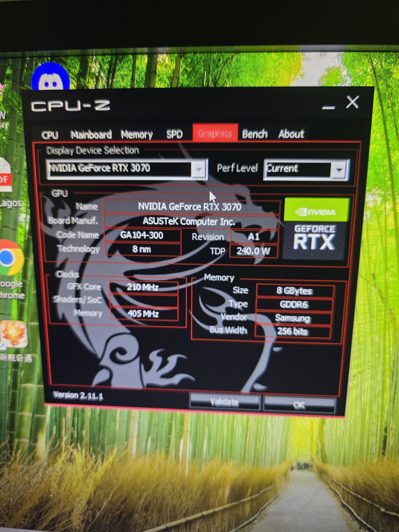
Task: Switch to the Bench tab
Action: (x=255, y=133)
